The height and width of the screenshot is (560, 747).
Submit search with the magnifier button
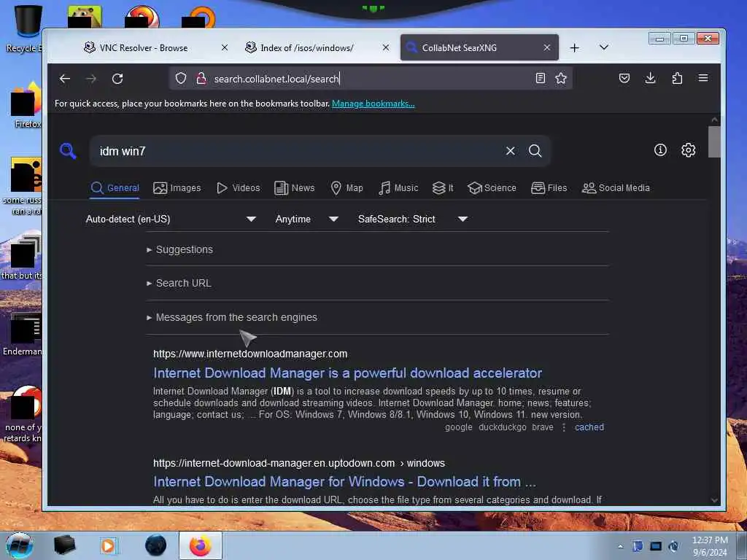click(535, 151)
